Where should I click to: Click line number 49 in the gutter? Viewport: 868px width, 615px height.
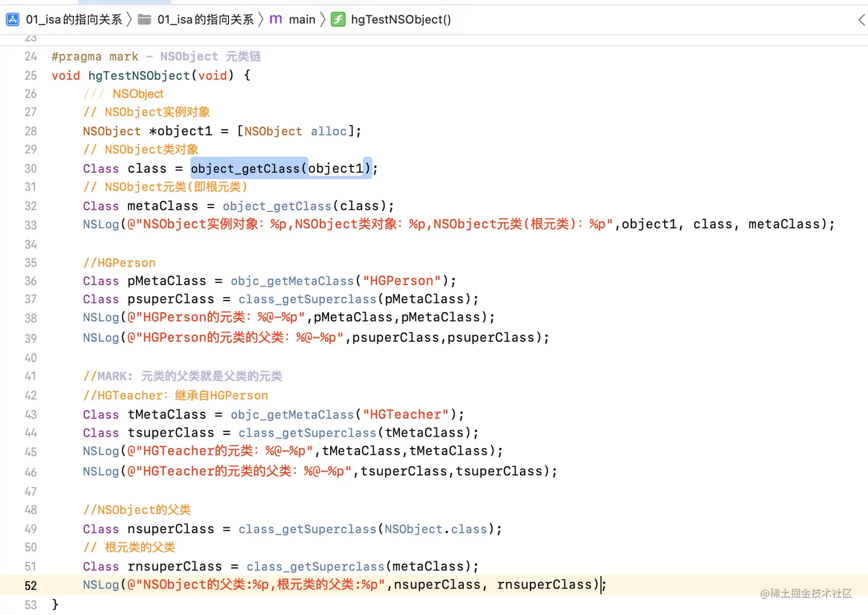coord(30,529)
